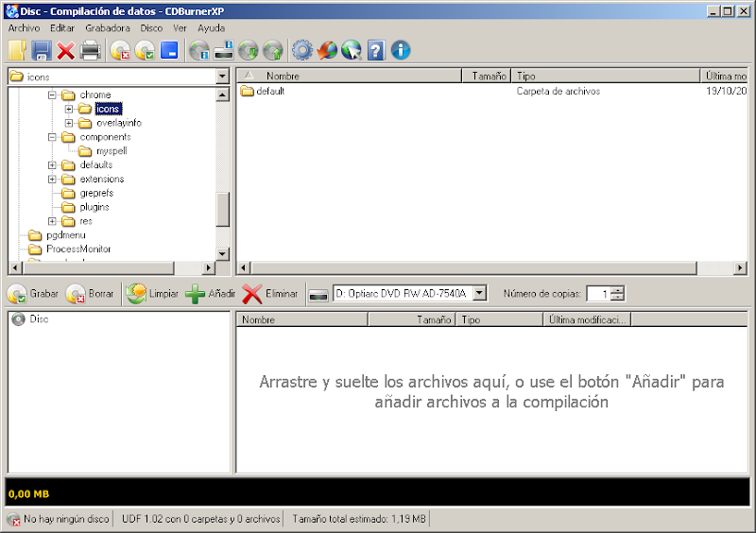Click the disc green down-arrow icon
This screenshot has width=756, height=533.
pos(249,51)
